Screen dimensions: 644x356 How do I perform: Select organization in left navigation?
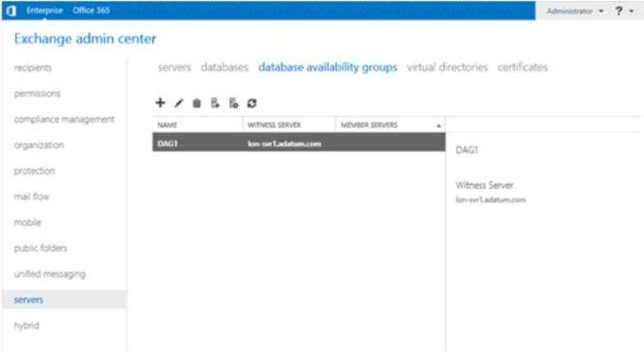point(39,145)
